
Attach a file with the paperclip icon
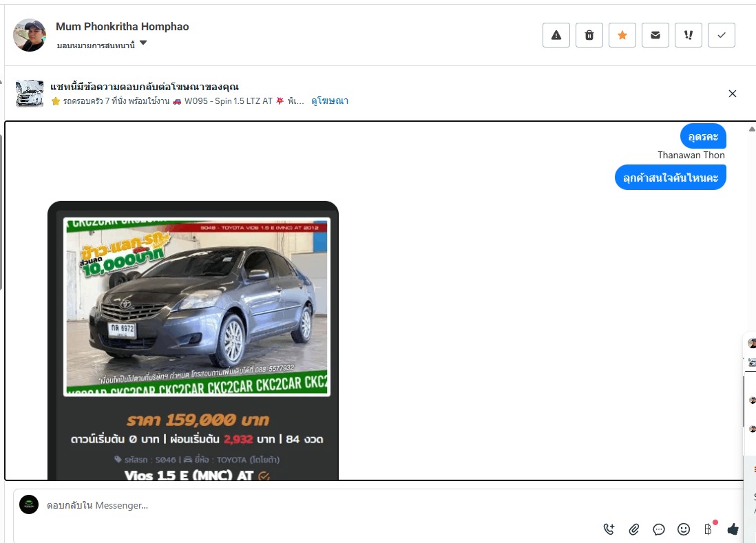(634, 529)
